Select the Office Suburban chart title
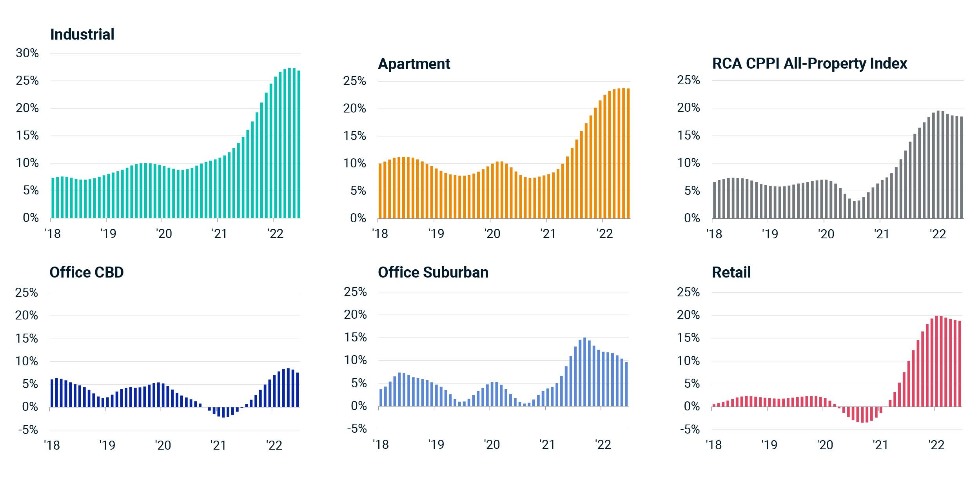This screenshot has width=980, height=490. pyautogui.click(x=433, y=272)
